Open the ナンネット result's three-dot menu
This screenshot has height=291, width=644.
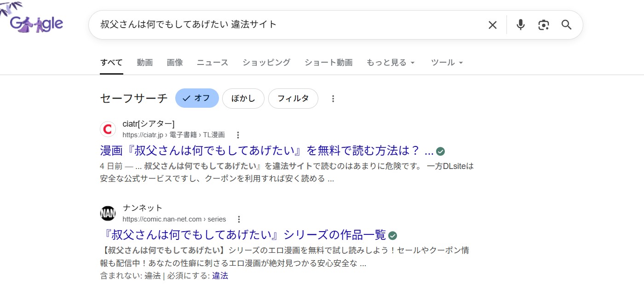[x=239, y=219]
